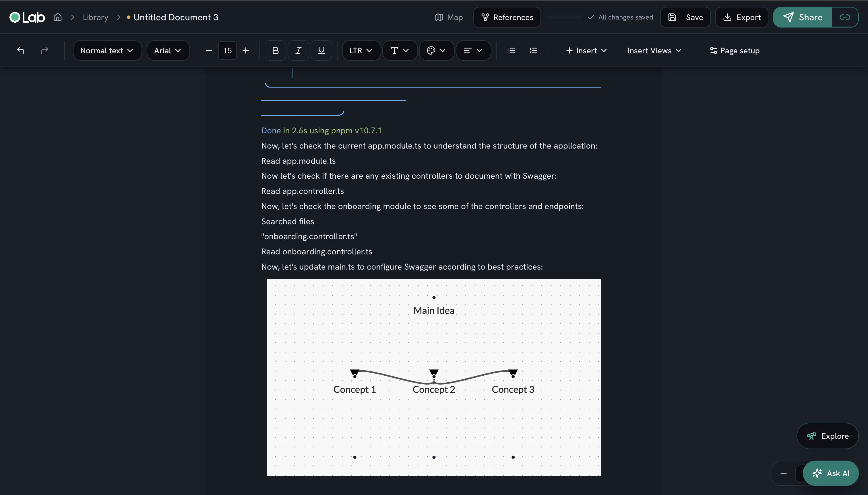Open the References panel
The width and height of the screenshot is (868, 495).
[507, 17]
